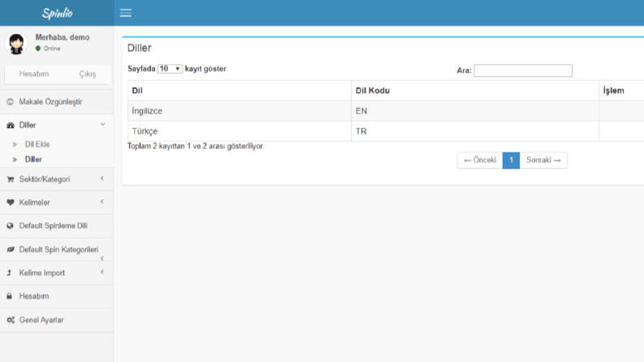
Task: Click the Diller dashboard icon
Action: coord(11,125)
